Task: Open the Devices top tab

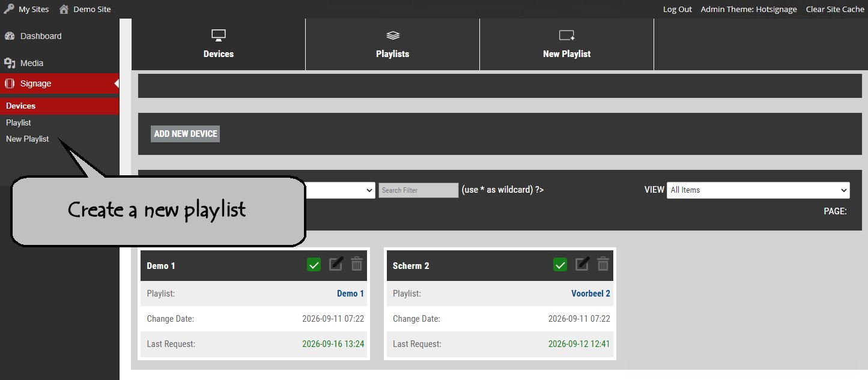Action: coord(219,44)
